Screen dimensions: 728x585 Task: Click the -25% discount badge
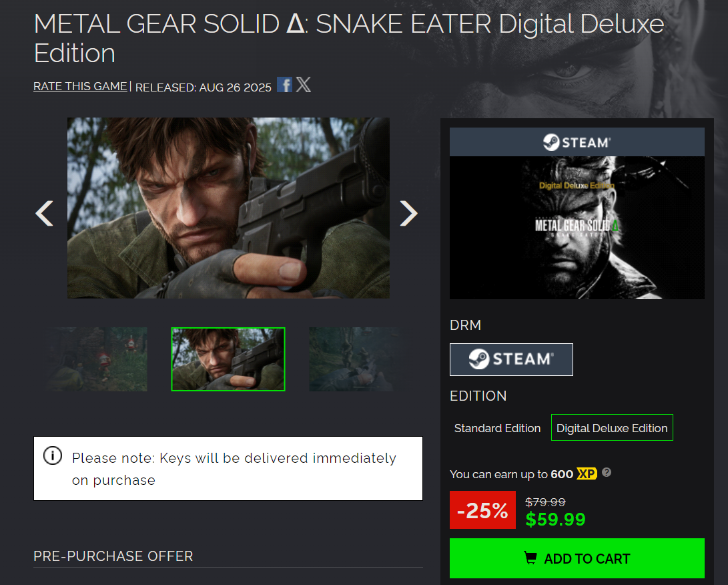[x=482, y=510]
